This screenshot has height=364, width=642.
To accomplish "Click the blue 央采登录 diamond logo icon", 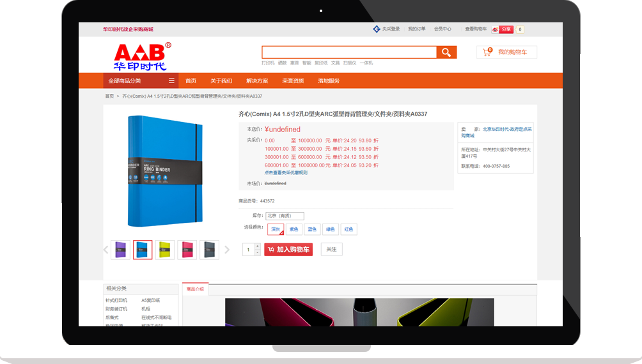I will pyautogui.click(x=377, y=29).
